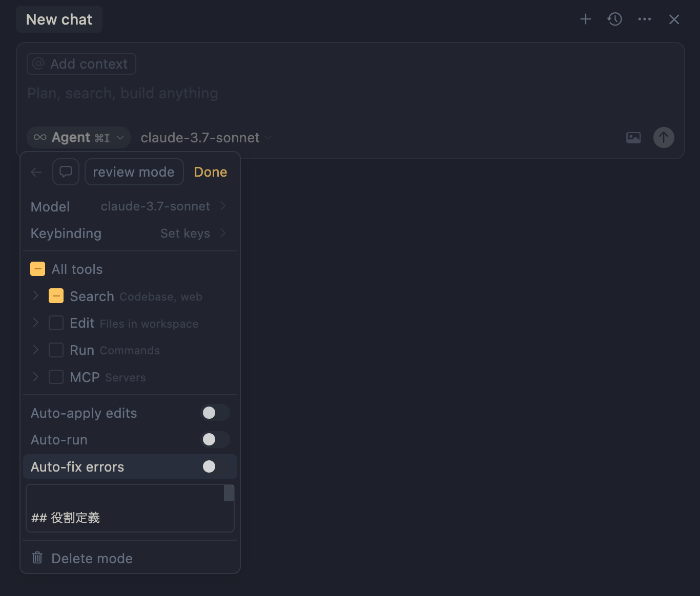Screen dimensions: 700x596
Task: Click the trash icon next to Delete mode
Action: (37, 558)
